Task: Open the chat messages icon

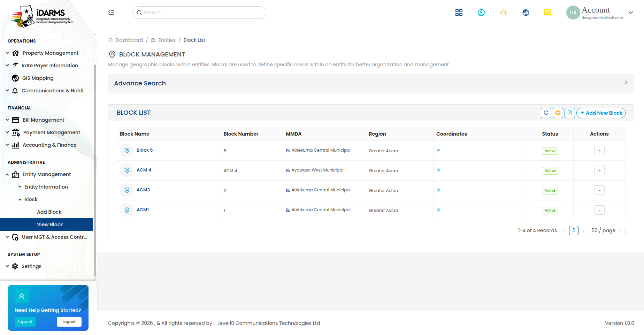Action: pyautogui.click(x=547, y=13)
